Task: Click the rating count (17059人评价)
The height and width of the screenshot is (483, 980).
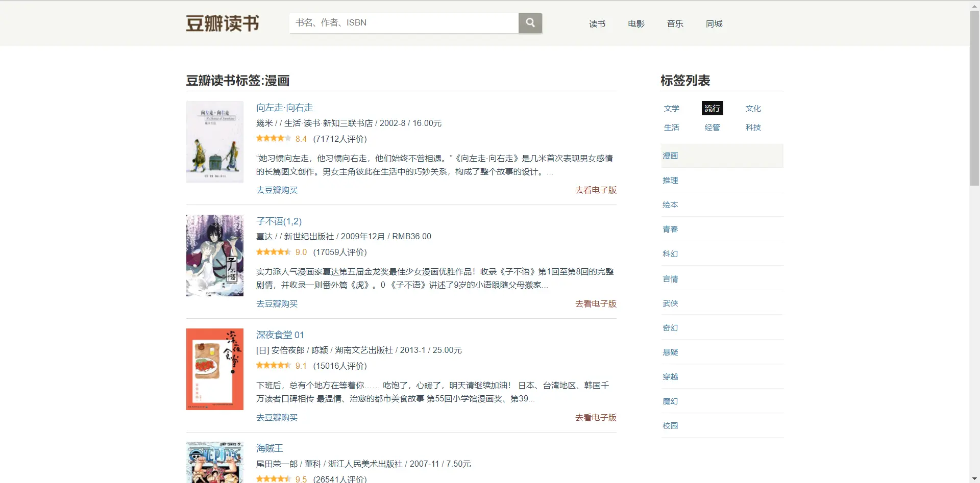Action: 340,252
